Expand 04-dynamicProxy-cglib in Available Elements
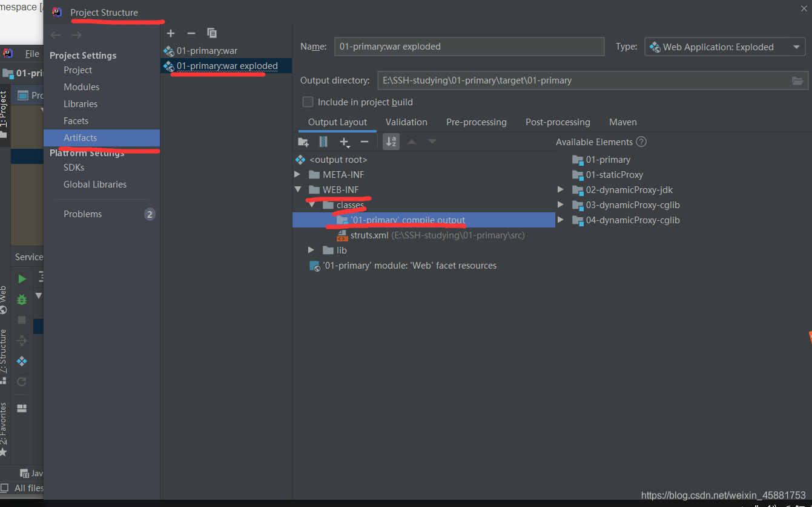The image size is (812, 507). coord(561,220)
